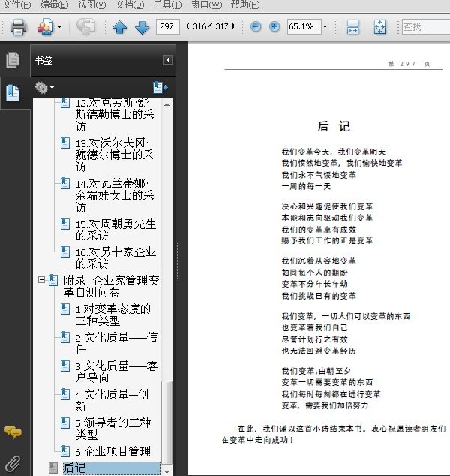Image resolution: width=450 pixels, height=476 pixels.
Task: Open the 文档(D) menu
Action: pyautogui.click(x=130, y=5)
